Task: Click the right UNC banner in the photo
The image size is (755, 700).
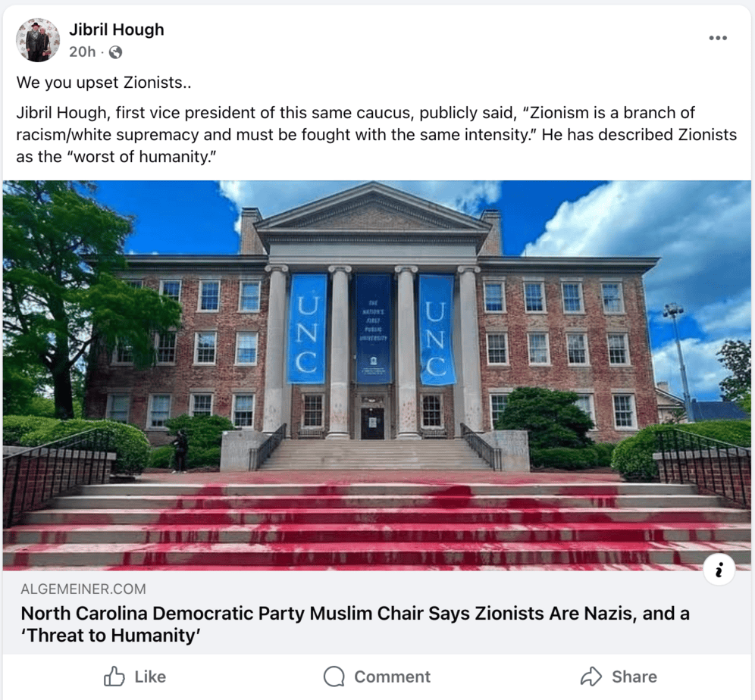Action: coord(437,329)
